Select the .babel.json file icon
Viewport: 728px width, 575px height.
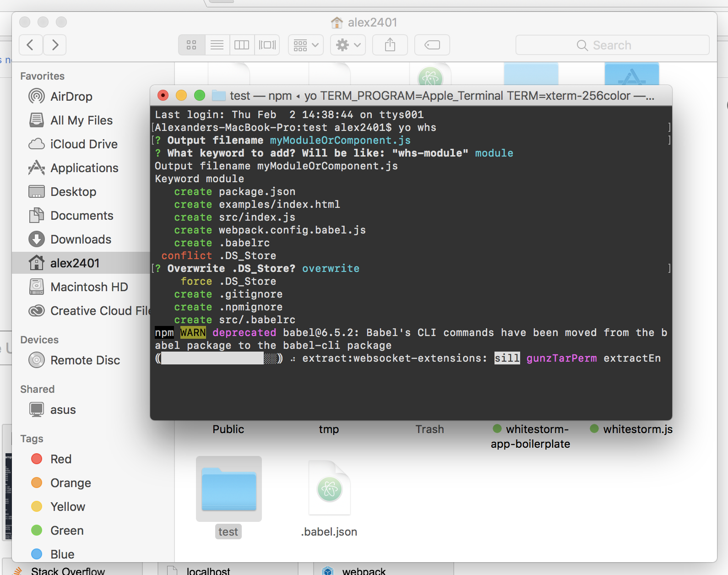tap(330, 488)
